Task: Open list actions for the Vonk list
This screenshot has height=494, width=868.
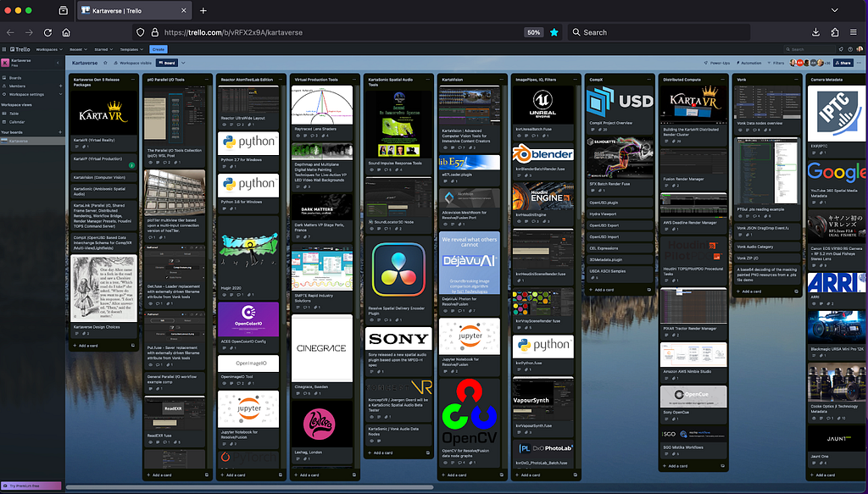Action: (796, 80)
